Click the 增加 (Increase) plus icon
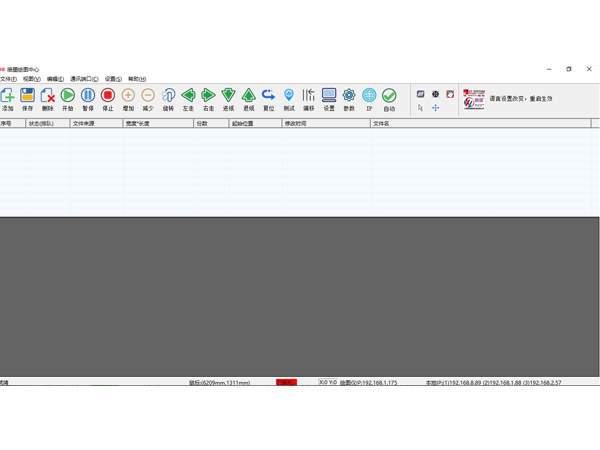 128,97
